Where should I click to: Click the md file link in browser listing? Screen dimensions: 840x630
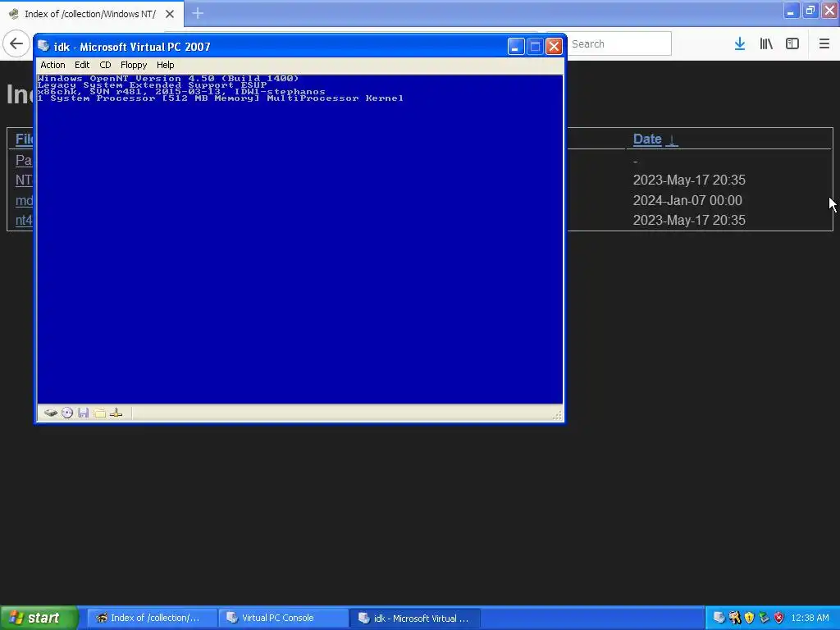(24, 200)
